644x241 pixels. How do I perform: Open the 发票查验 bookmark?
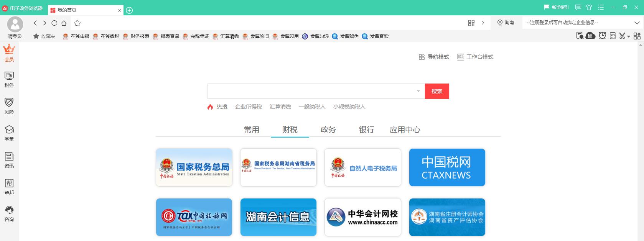coord(375,36)
